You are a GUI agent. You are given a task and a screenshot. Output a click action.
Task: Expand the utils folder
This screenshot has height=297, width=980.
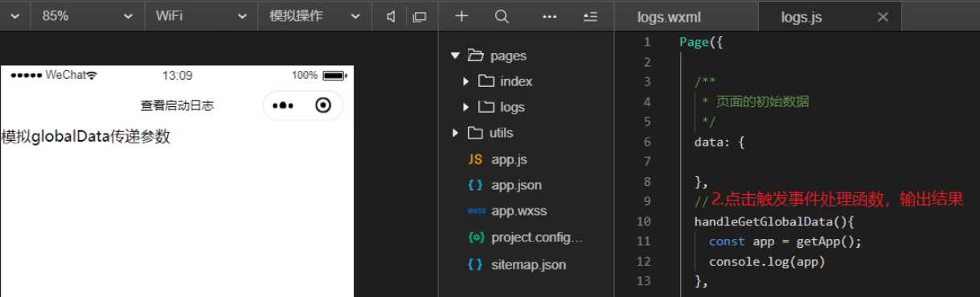point(455,133)
